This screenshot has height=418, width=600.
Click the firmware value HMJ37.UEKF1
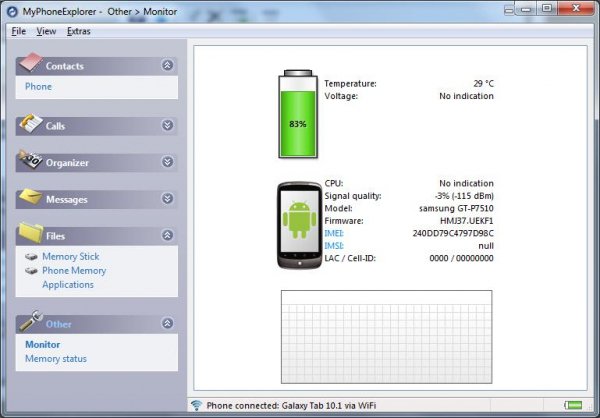467,221
